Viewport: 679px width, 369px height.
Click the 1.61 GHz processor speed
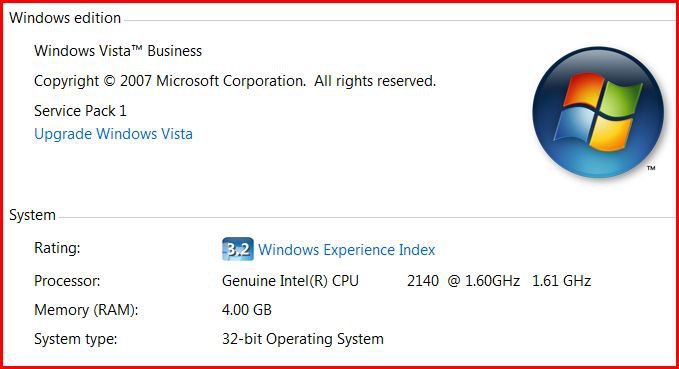coord(561,281)
